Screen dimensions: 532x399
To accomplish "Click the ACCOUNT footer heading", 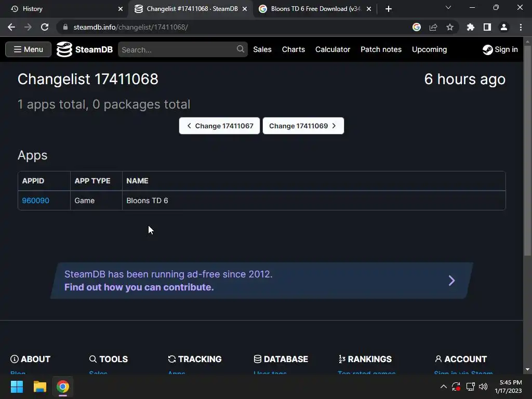I will (461, 359).
